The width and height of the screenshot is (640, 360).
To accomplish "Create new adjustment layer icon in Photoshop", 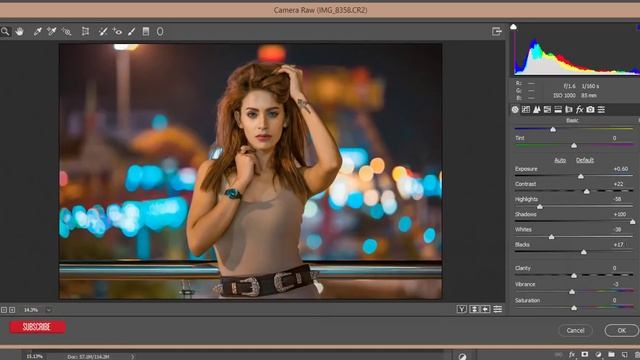I will [x=598, y=355].
